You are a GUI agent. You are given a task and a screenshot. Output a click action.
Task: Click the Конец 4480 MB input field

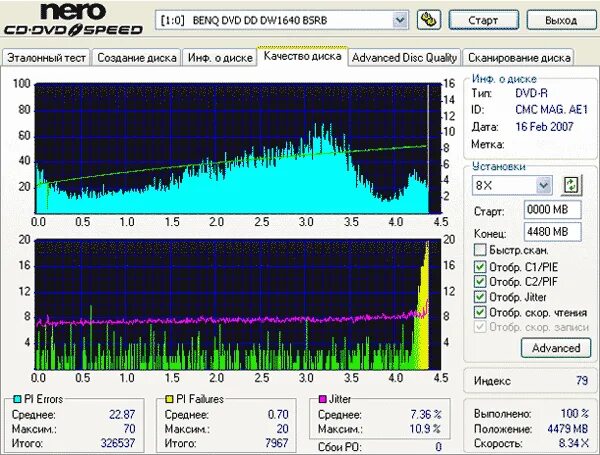[x=552, y=232]
